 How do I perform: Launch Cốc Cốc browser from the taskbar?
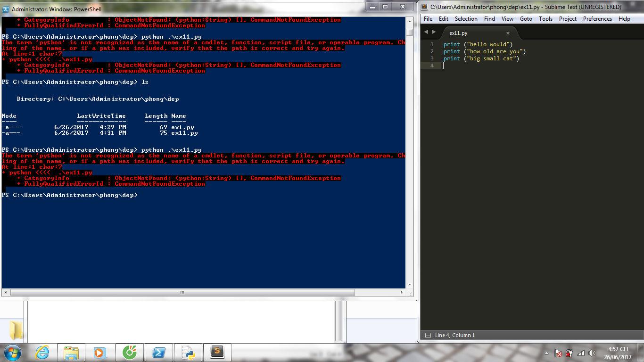pos(130,353)
